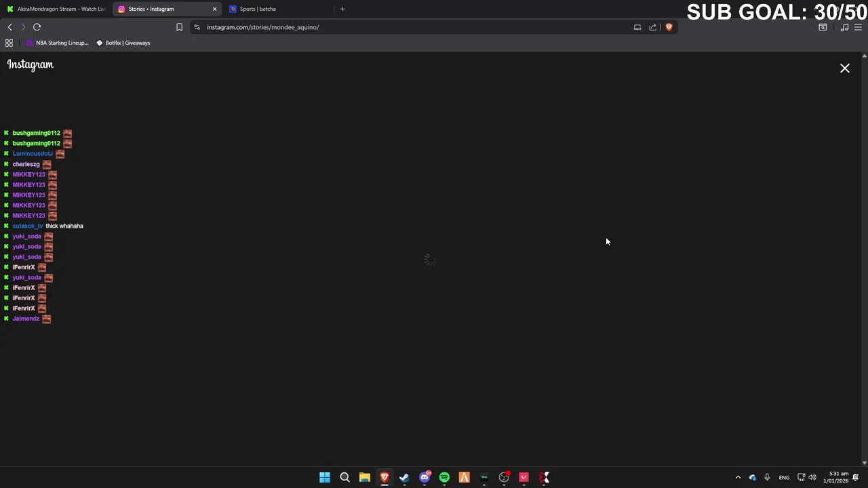Click page vertical scrollbar down arrow
The height and width of the screenshot is (488, 868).
tap(864, 462)
